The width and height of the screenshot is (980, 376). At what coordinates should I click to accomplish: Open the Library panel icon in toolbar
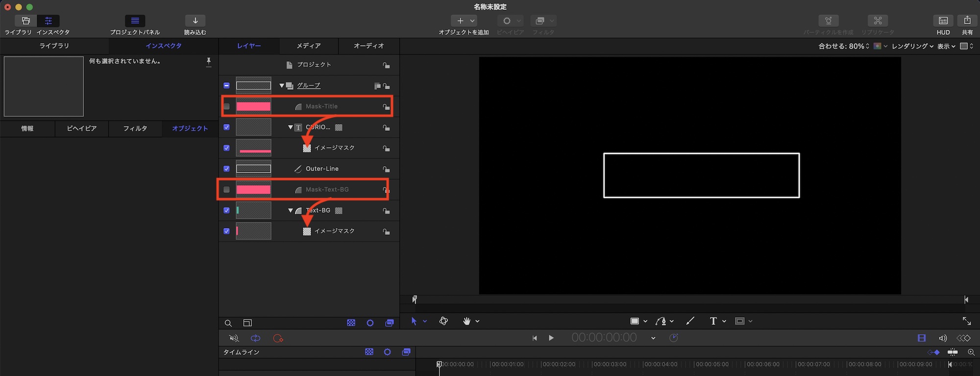[26, 21]
